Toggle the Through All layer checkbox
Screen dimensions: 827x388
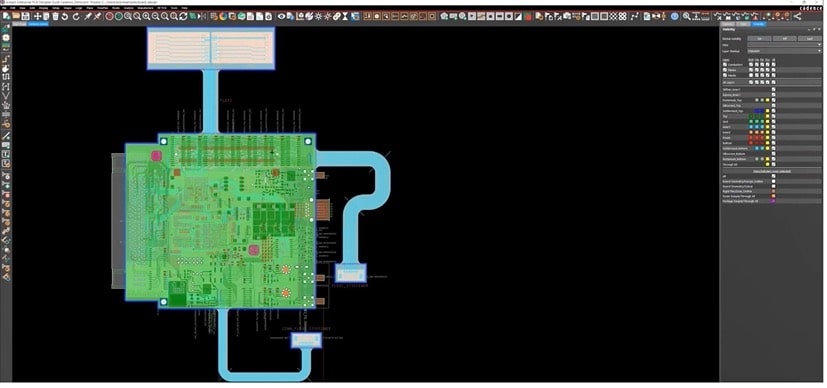(x=774, y=164)
